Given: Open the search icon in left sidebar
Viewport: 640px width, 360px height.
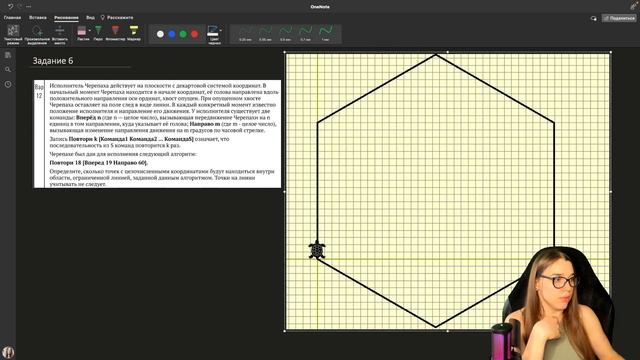Looking at the screenshot, I should [8, 70].
